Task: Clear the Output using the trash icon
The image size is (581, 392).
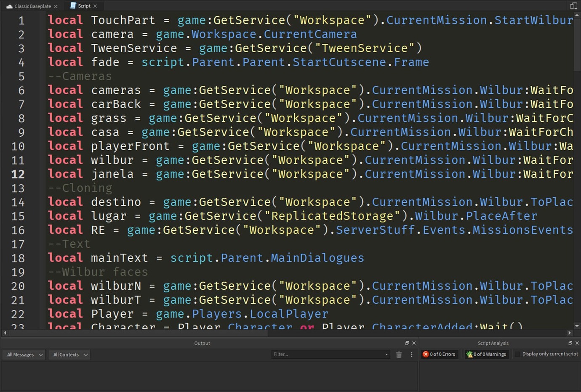Action: coord(399,355)
